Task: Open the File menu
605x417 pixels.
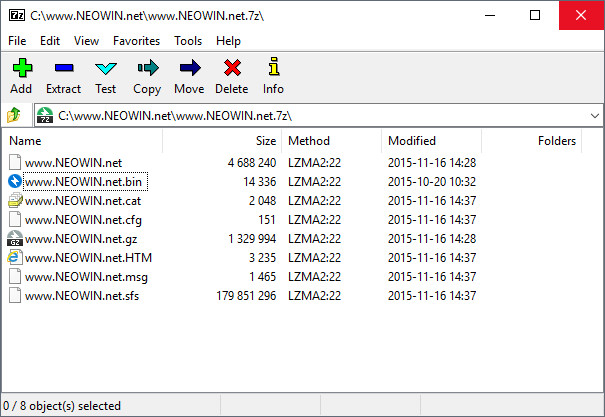Action: 17,41
